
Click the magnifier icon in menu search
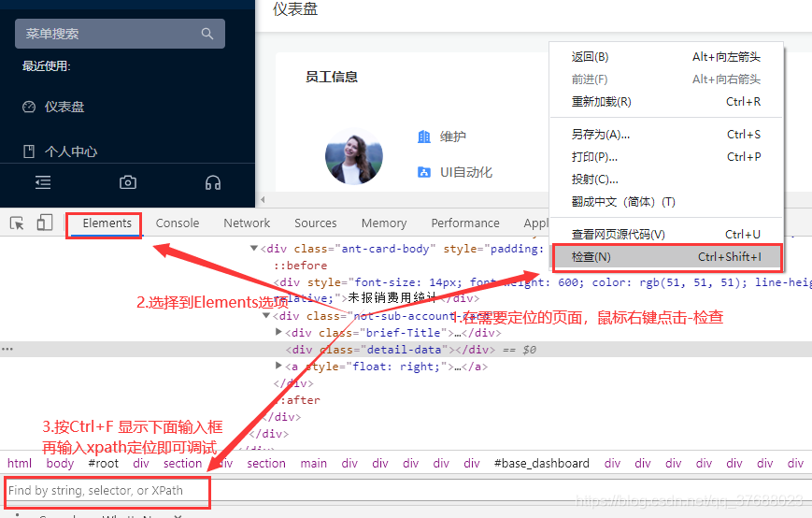coord(207,34)
